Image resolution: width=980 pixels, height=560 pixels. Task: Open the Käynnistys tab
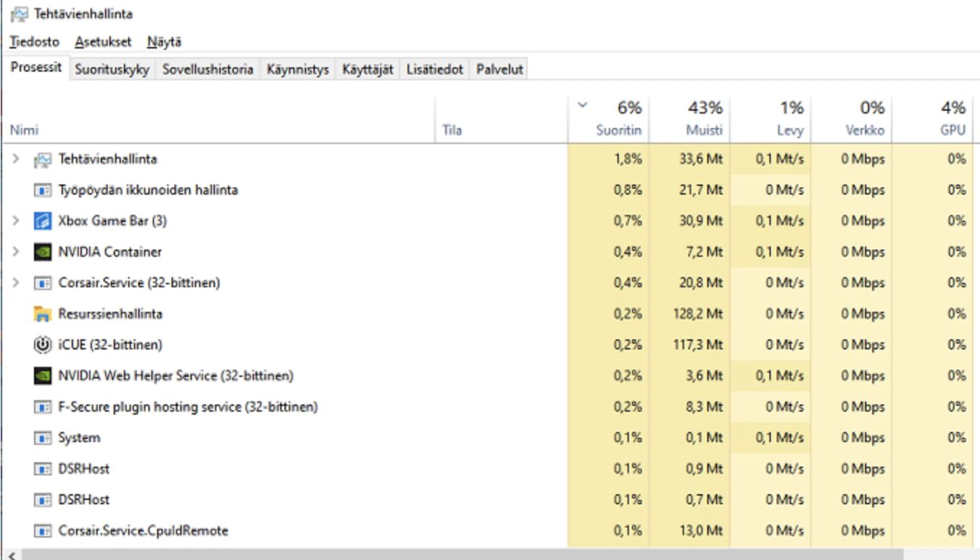pyautogui.click(x=298, y=69)
